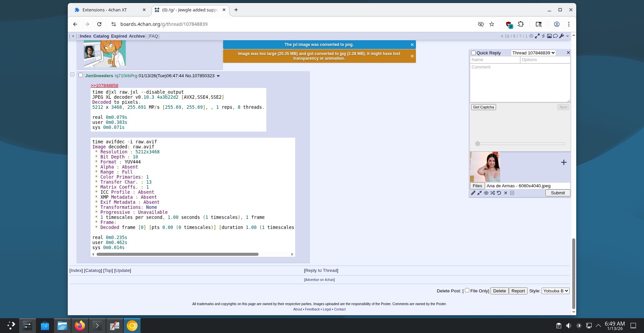The height and width of the screenshot is (333, 644).
Task: Expand the header menu dropdown arrow
Action: coord(568,36)
